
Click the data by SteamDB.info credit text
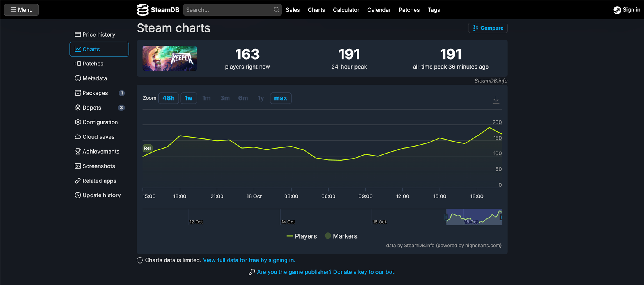click(444, 246)
